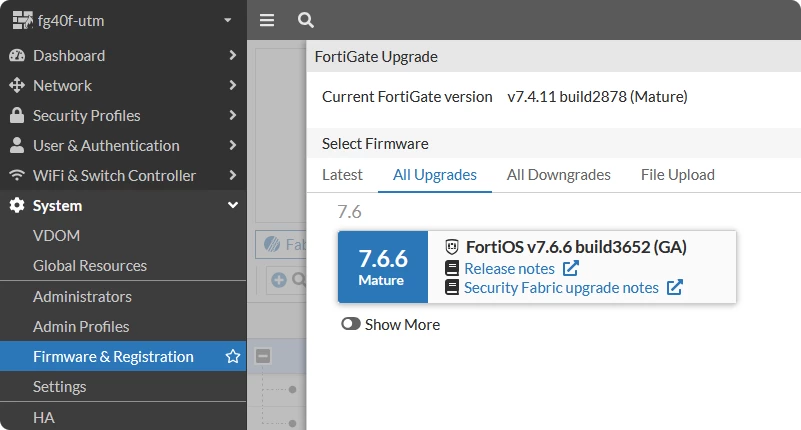Click the User & Authentication person icon
The height and width of the screenshot is (430, 801).
[x=17, y=146]
